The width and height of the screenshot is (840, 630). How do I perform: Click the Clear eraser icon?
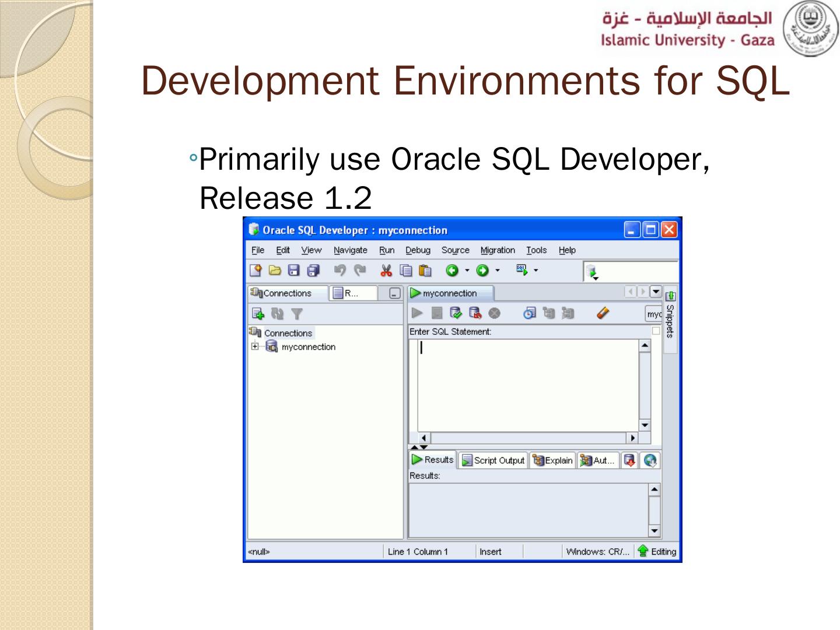coord(603,313)
